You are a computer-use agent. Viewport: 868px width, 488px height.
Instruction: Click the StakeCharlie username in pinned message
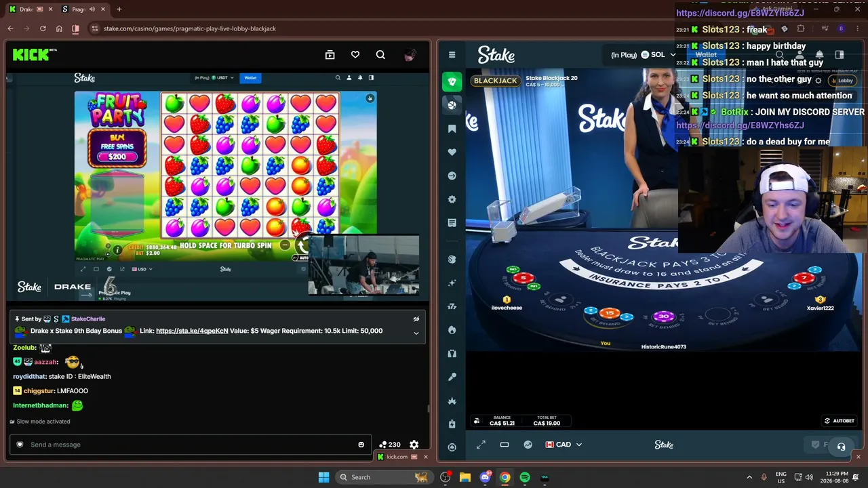pyautogui.click(x=88, y=319)
